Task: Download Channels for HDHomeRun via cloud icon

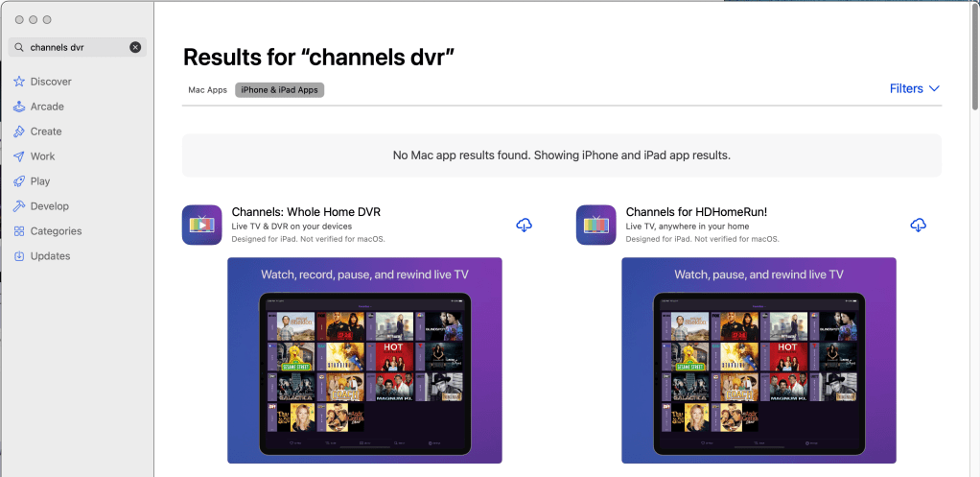Action: click(918, 226)
